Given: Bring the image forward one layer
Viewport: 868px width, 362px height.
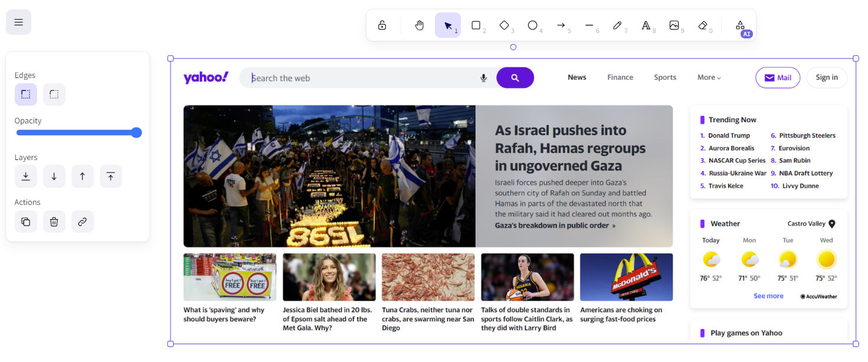Looking at the screenshot, I should (x=83, y=177).
